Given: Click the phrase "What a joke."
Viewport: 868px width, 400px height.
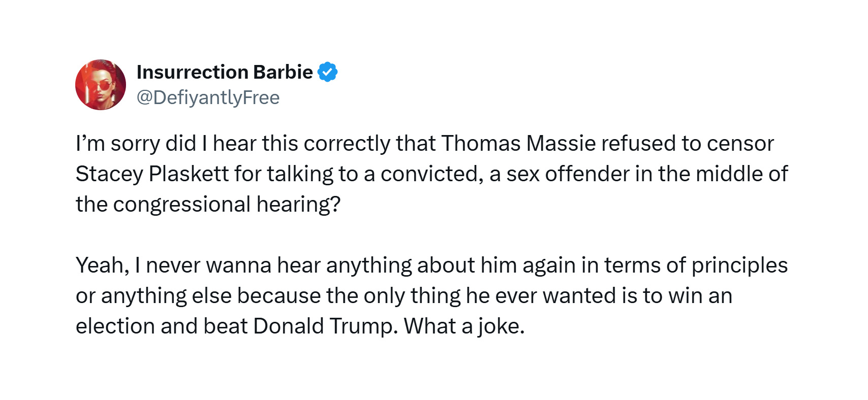Looking at the screenshot, I should 464,326.
